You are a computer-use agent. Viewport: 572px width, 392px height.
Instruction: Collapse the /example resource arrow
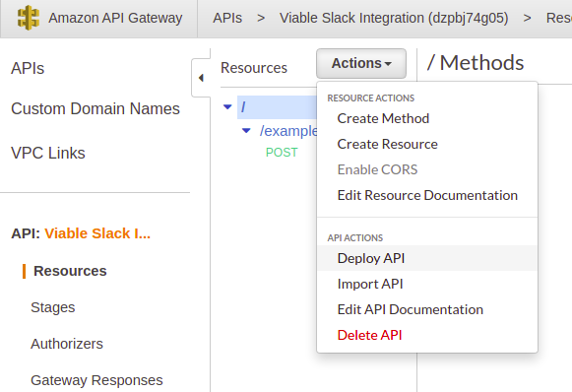pos(246,130)
